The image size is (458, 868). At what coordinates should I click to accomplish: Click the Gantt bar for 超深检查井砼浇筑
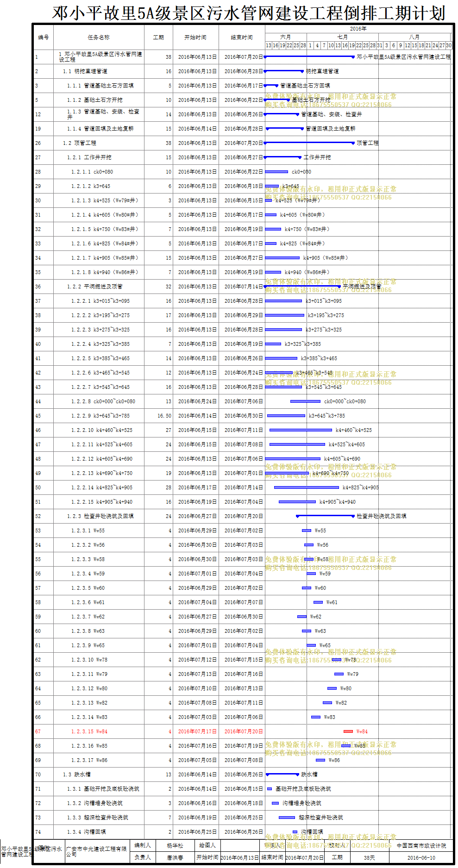click(x=287, y=818)
